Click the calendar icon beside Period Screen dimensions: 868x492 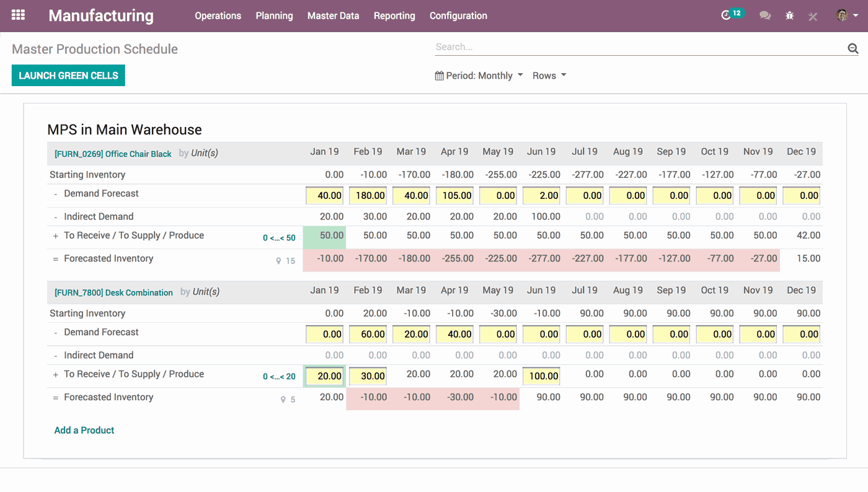point(439,75)
